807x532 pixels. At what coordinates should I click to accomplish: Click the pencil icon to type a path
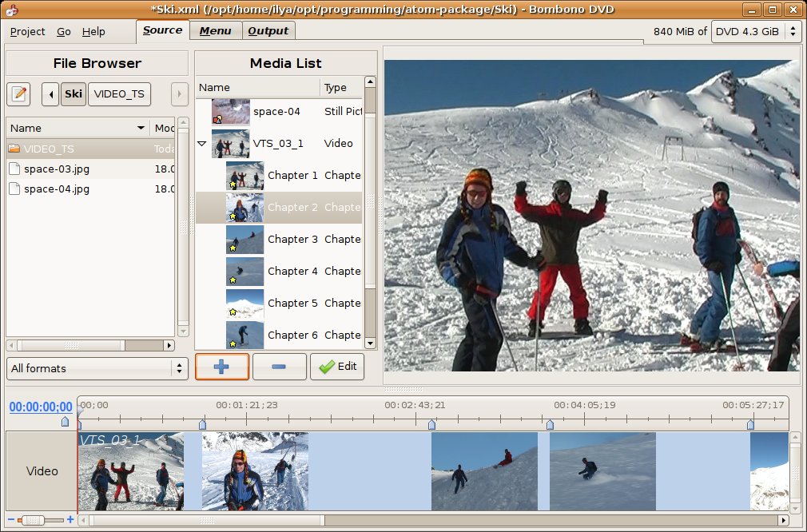click(18, 93)
